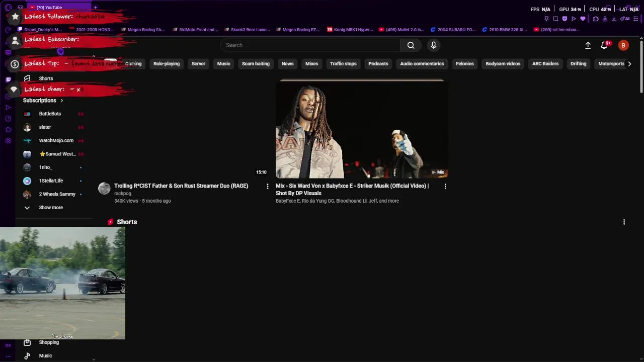Select the Drifting chip

point(579,64)
